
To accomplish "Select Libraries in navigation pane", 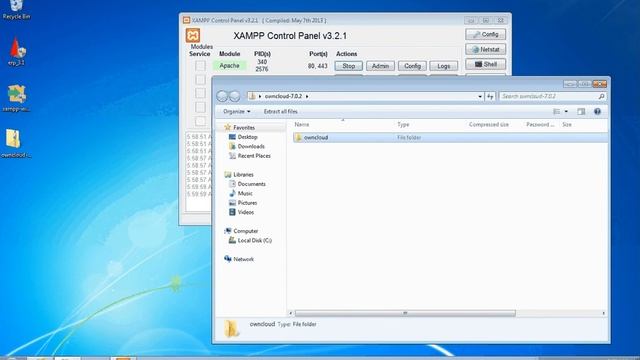I will (x=243, y=175).
